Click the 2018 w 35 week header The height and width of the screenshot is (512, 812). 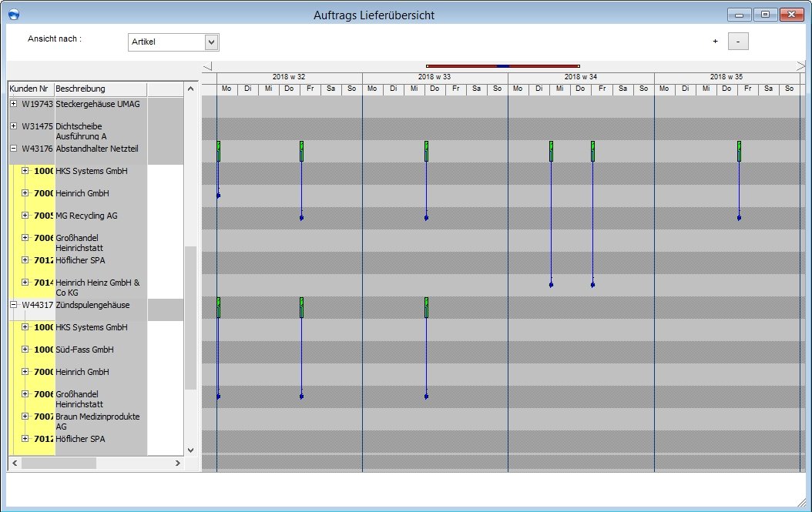[726, 77]
